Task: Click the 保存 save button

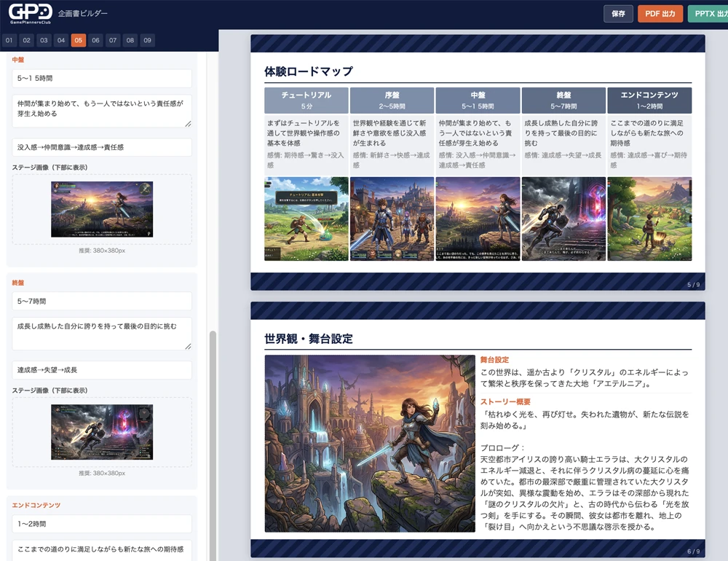Action: [x=617, y=13]
